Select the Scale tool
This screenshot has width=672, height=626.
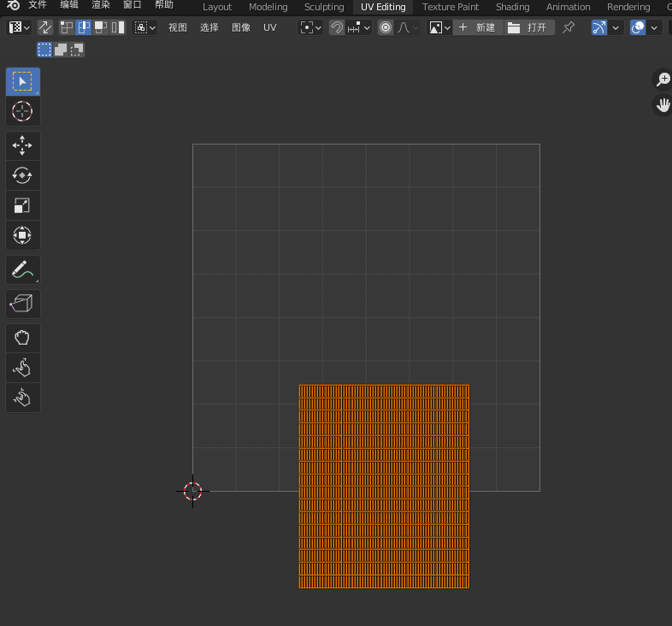pos(23,205)
